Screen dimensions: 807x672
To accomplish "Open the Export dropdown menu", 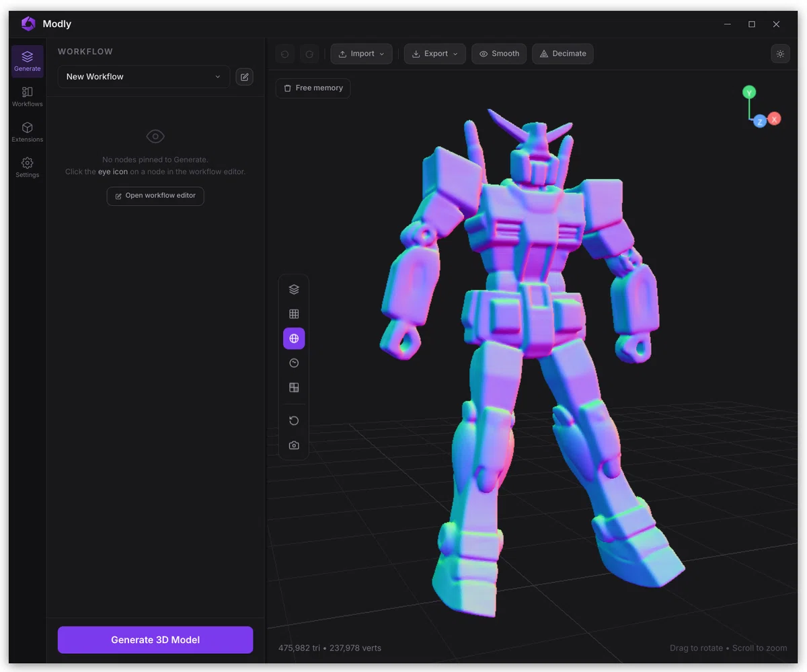I will pyautogui.click(x=435, y=54).
